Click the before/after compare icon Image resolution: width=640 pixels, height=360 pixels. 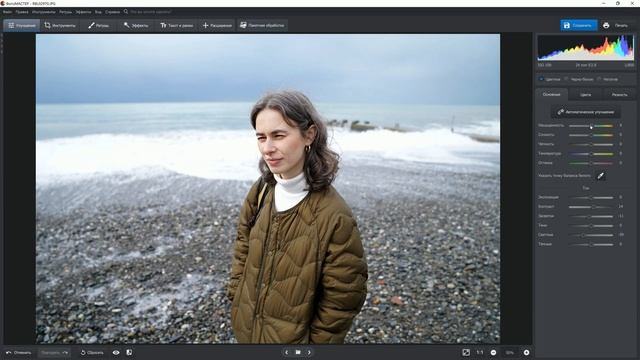pyautogui.click(x=129, y=353)
